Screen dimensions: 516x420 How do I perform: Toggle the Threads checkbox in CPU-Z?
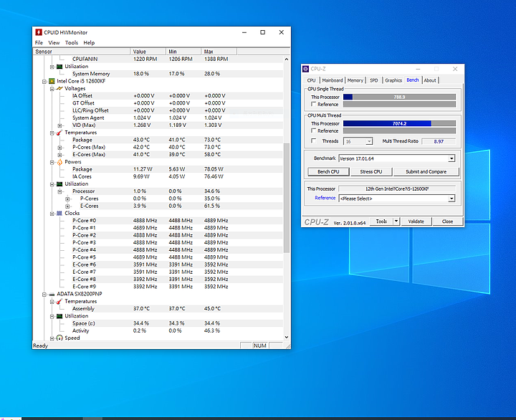314,141
